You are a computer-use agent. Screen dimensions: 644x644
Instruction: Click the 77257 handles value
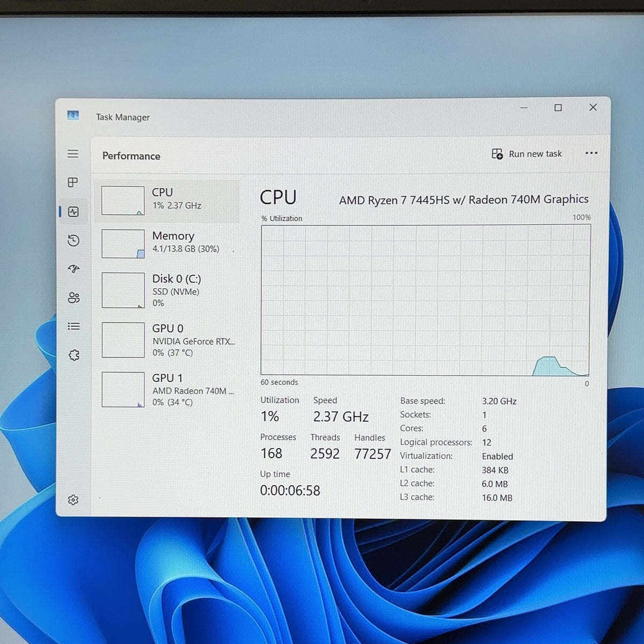coord(372,454)
